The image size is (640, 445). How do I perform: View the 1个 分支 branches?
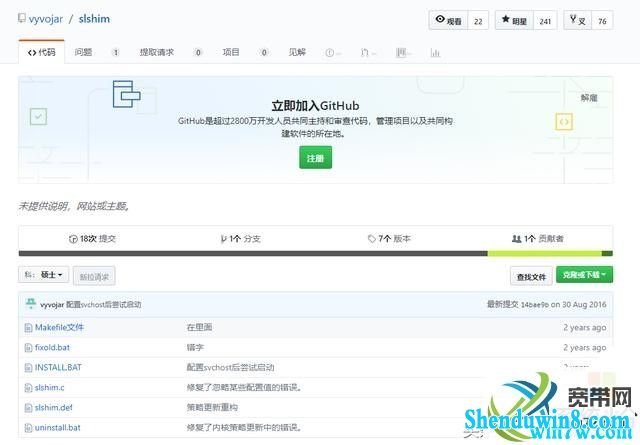pyautogui.click(x=240, y=238)
